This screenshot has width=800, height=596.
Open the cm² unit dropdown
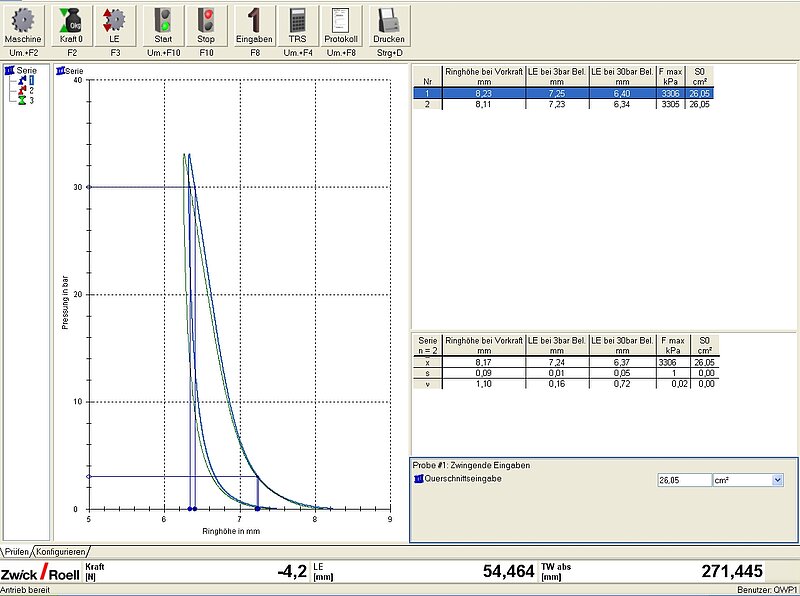(x=778, y=480)
